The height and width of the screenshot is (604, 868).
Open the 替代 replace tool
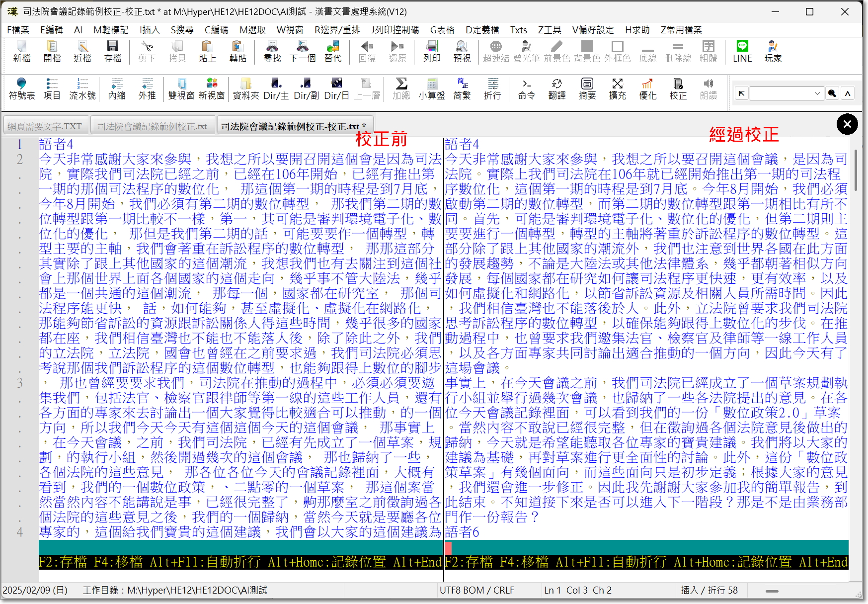tap(333, 52)
